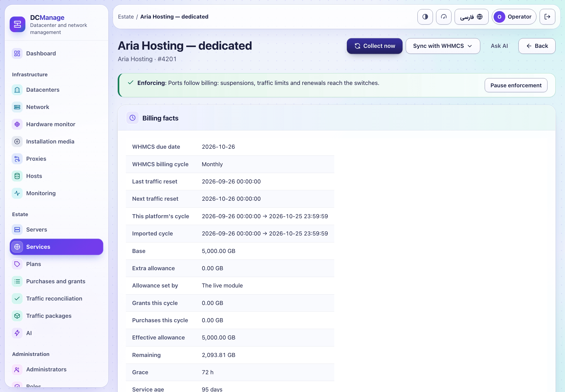Click the Traffic packages box icon
Image resolution: width=565 pixels, height=392 pixels.
17,316
